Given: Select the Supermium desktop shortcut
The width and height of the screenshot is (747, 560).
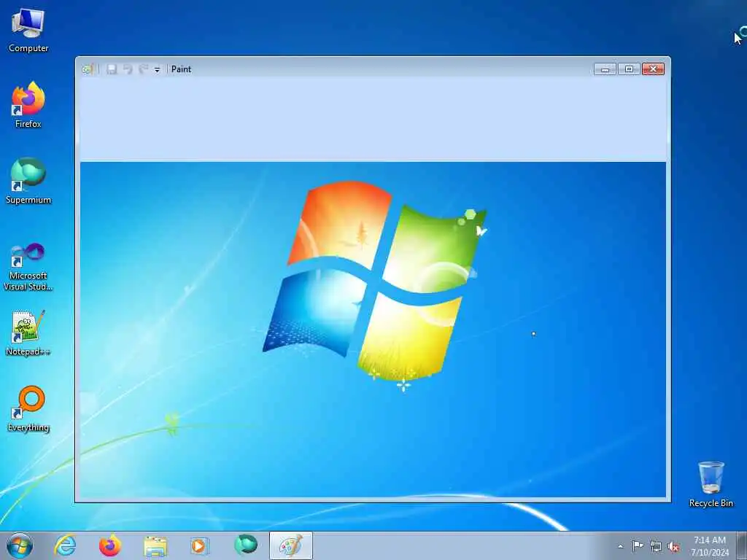Looking at the screenshot, I should pos(28,181).
